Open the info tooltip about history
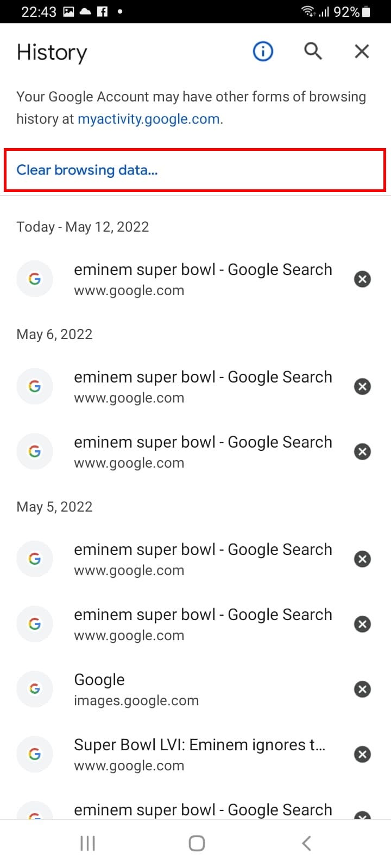Screen dimensions: 391x868 [x=262, y=51]
